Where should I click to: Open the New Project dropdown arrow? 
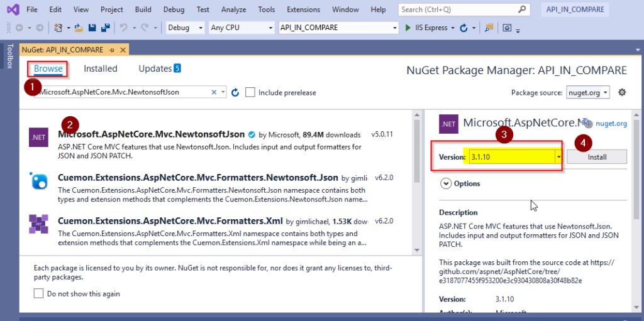point(69,28)
